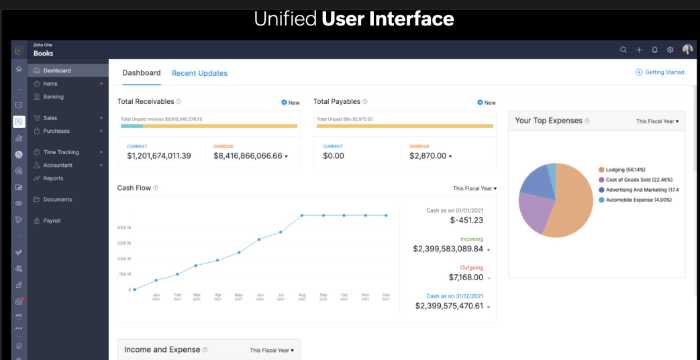Switch to the Recent Updates tab
Screen dimensions: 700x360
tap(200, 73)
